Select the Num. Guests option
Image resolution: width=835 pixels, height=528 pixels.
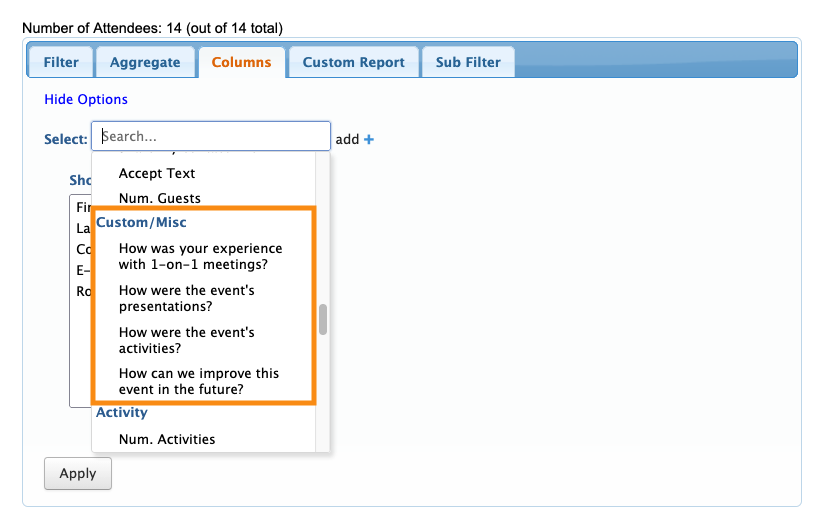pos(159,198)
